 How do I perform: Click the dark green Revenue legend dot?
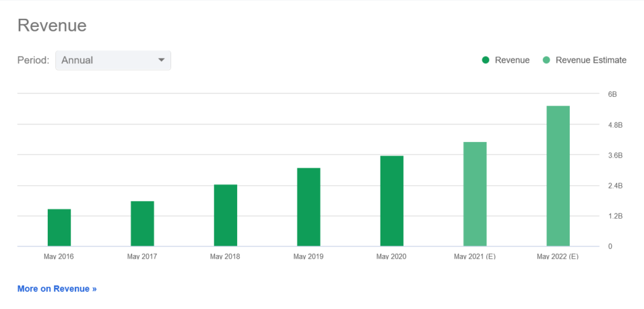(486, 60)
